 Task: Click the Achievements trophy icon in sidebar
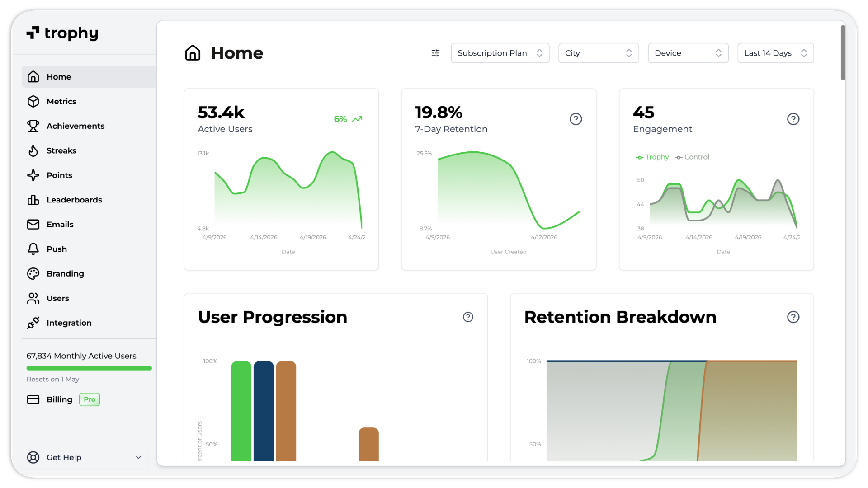33,126
